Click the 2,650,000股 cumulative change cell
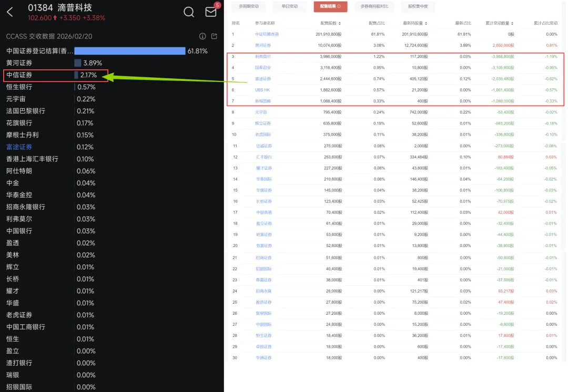Viewport: 568px width, 392px height. coord(503,46)
